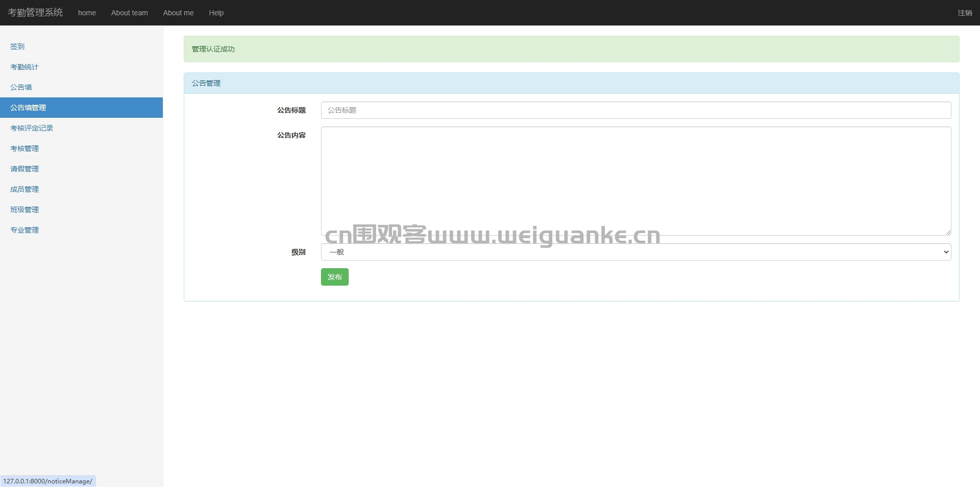
Task: Select the highlighted 公告墙管理 sidebar item
Action: point(81,108)
